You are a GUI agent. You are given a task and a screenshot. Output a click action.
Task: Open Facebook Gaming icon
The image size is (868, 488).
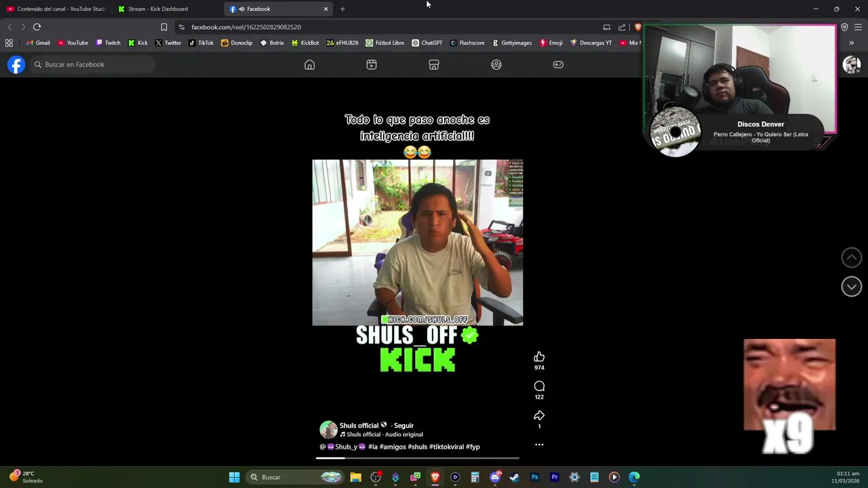[558, 64]
